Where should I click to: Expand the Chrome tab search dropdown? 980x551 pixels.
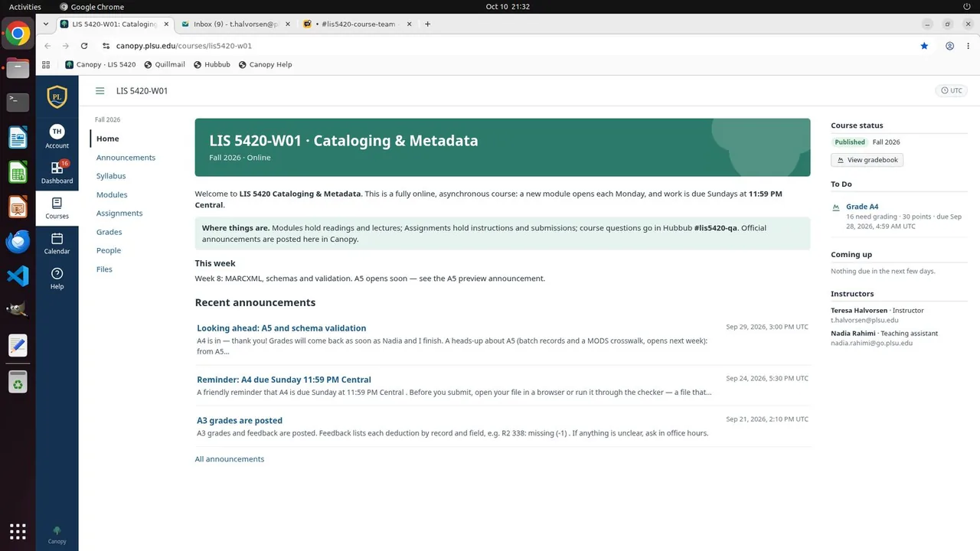46,24
